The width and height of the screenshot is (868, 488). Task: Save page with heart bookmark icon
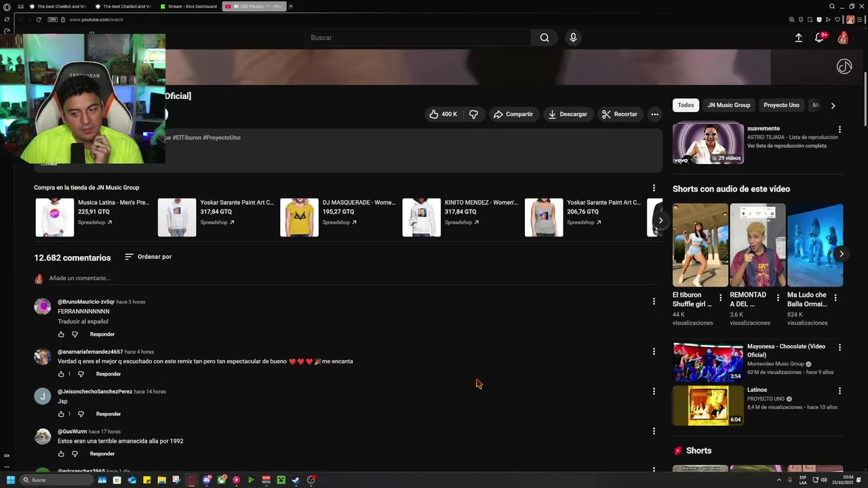(837, 20)
